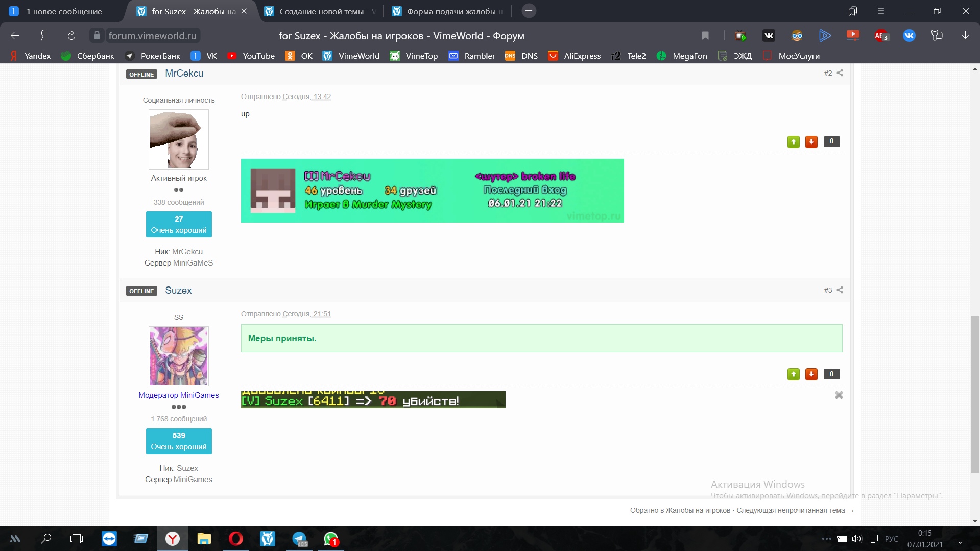Go 'Обратно в Жалобы на игроков'
The height and width of the screenshot is (551, 980).
[680, 510]
